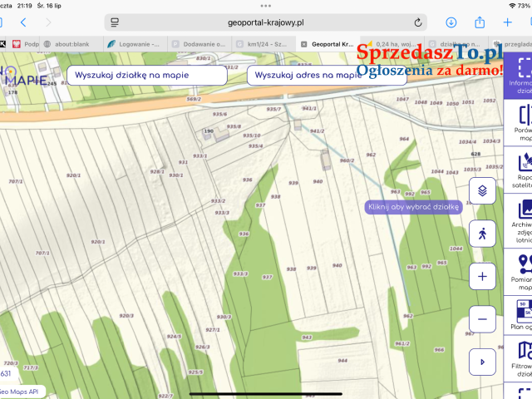Image resolution: width=532 pixels, height=399 pixels.
Task: Go back to previous page
Action: point(23,22)
